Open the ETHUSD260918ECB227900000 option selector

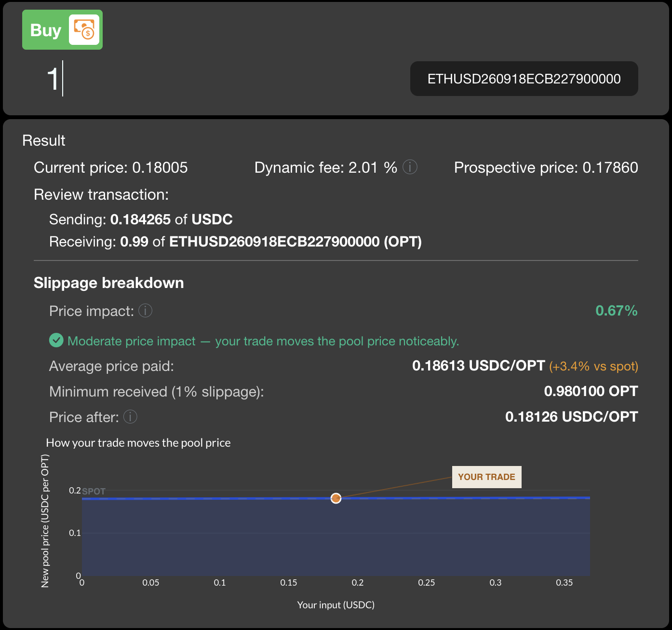[524, 79]
